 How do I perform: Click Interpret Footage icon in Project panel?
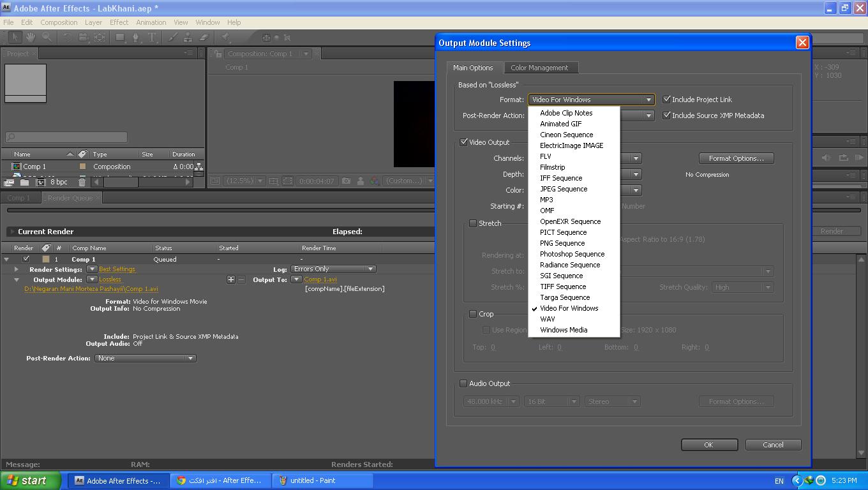(x=9, y=182)
